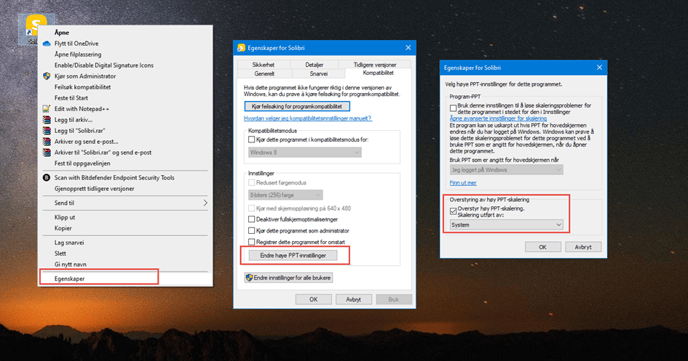Select Åpne filplassering
Image resolution: width=688 pixels, height=361 pixels.
[x=78, y=54]
